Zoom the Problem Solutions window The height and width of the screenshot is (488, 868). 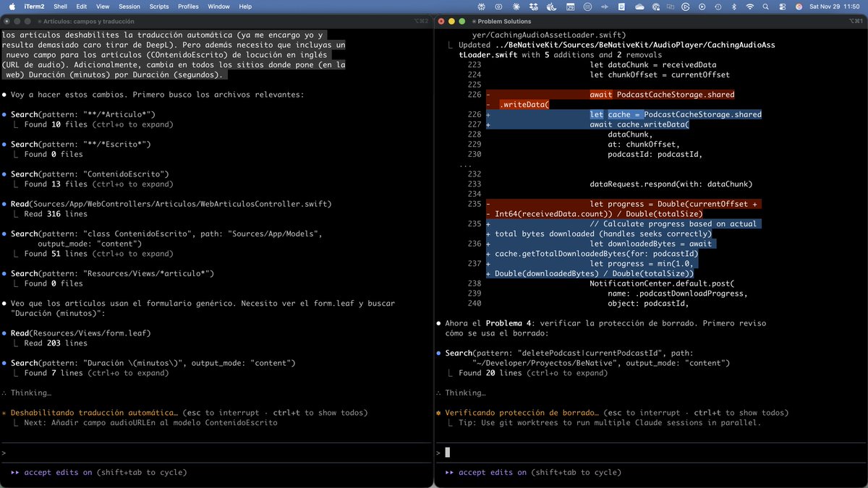[463, 21]
